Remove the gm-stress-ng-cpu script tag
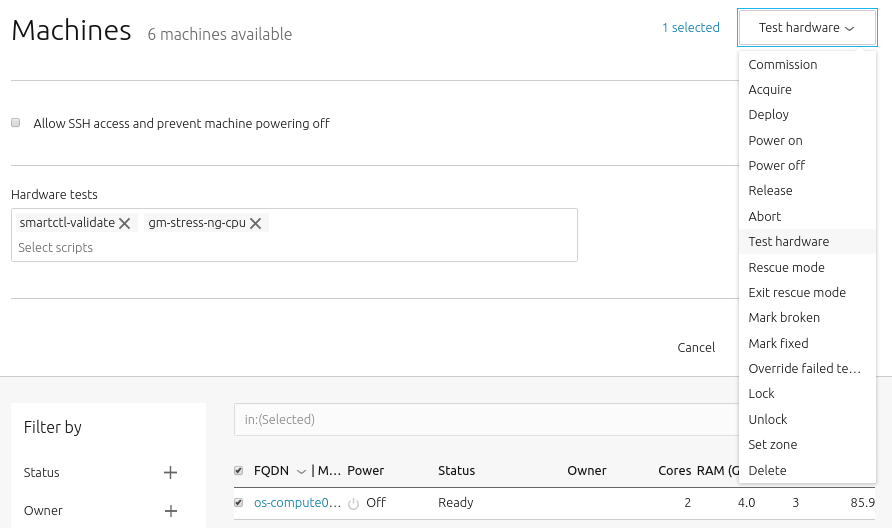Screen dimensions: 892x528 point(256,224)
